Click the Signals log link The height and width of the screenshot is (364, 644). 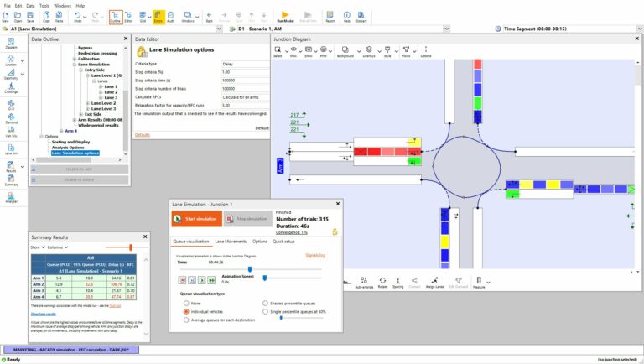(x=315, y=254)
